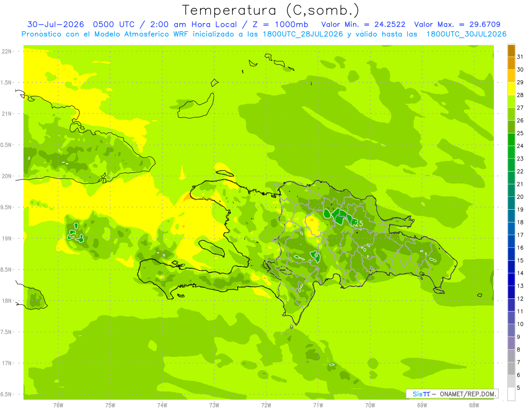Click the white colorbar segment below 5
532x411 pixels.
coord(511,394)
